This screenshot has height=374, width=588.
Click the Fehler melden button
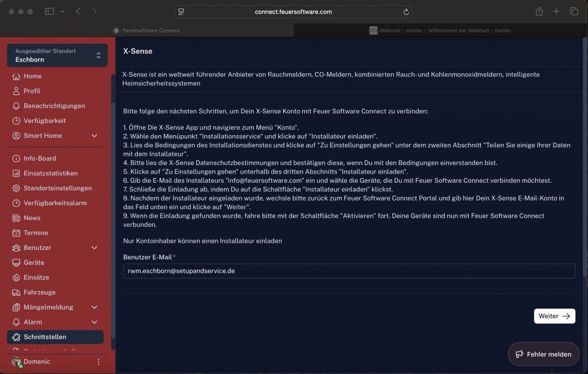coord(543,354)
